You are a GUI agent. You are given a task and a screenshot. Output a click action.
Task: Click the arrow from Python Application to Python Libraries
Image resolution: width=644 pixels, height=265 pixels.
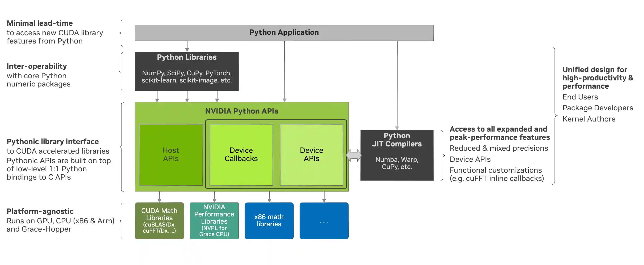tap(187, 46)
